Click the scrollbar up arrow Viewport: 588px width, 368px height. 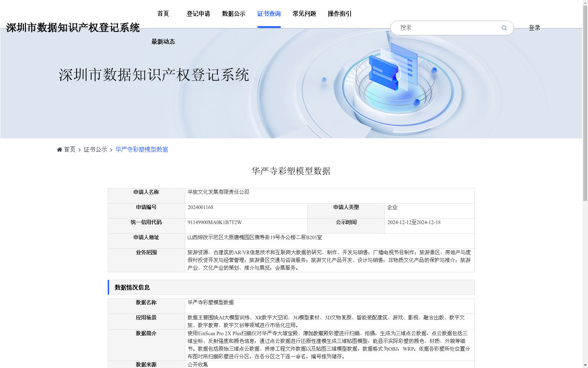(585, 3)
